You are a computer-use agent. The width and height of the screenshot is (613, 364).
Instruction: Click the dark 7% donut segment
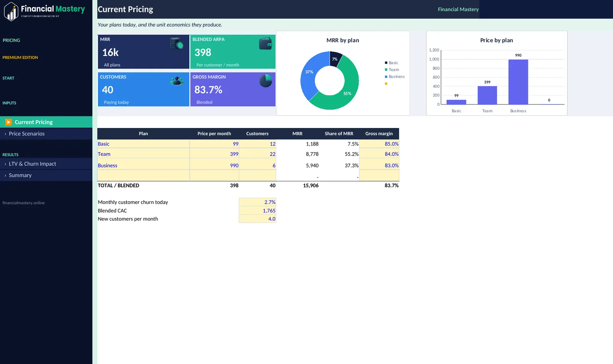(x=335, y=59)
